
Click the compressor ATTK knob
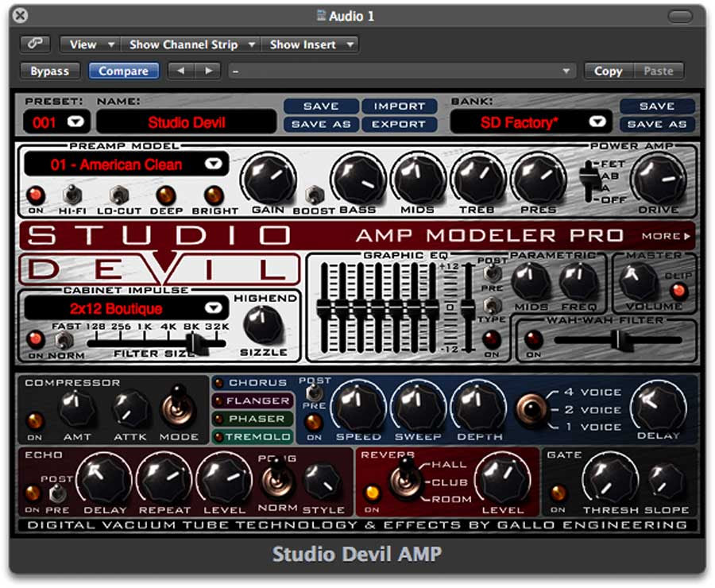(131, 408)
